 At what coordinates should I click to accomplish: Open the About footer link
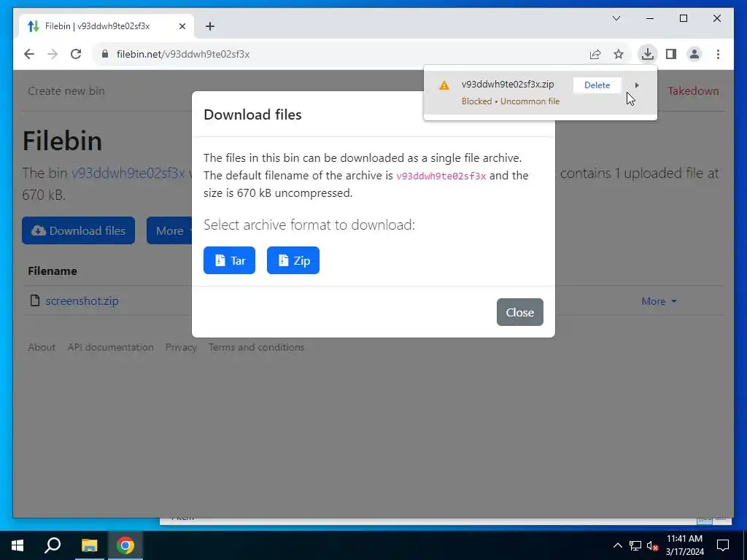[x=42, y=347]
